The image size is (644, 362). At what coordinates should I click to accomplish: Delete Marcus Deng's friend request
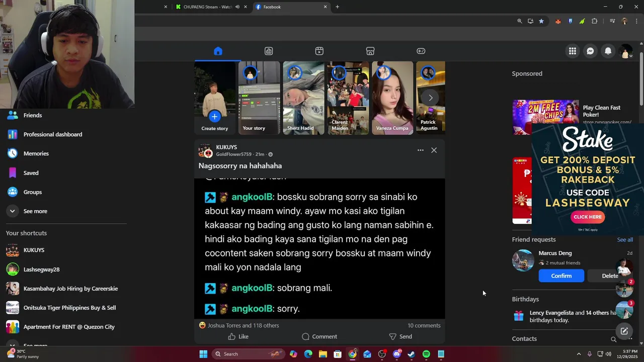coord(610,276)
